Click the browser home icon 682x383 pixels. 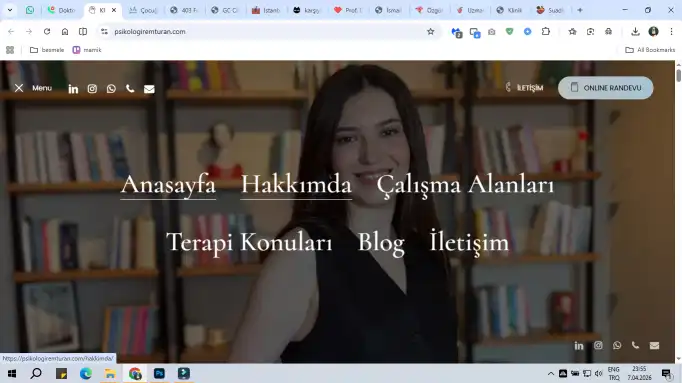click(x=65, y=31)
